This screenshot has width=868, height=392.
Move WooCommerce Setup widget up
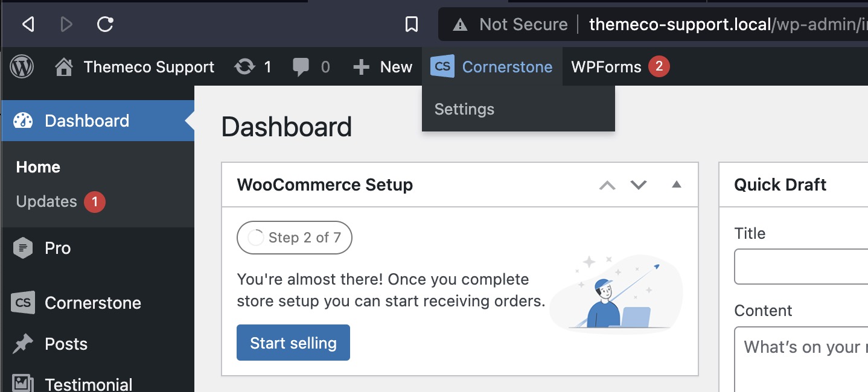[x=607, y=185]
